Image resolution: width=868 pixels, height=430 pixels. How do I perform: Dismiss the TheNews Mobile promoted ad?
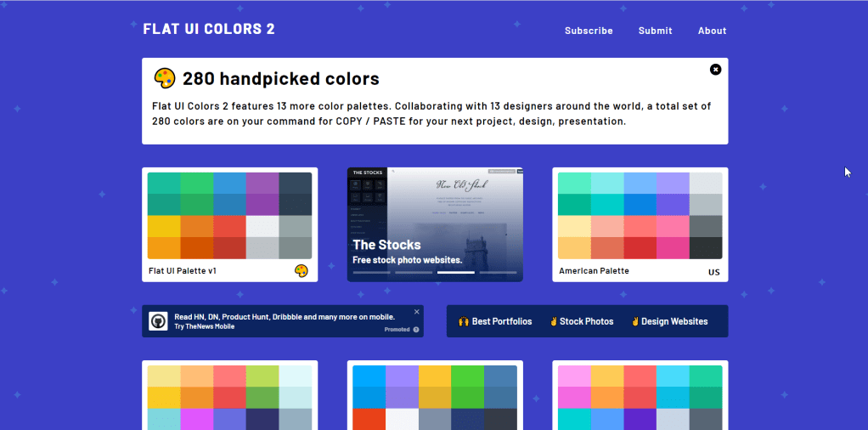click(416, 312)
